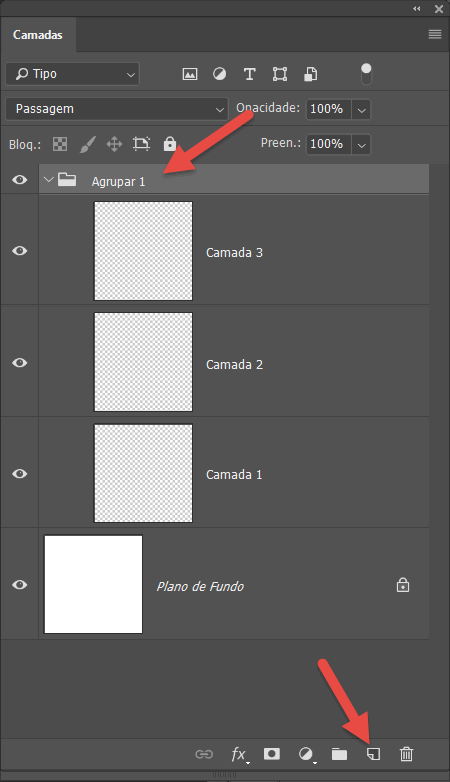Select Camada 2 layer thumbnail
This screenshot has height=782, width=450.
click(x=143, y=362)
